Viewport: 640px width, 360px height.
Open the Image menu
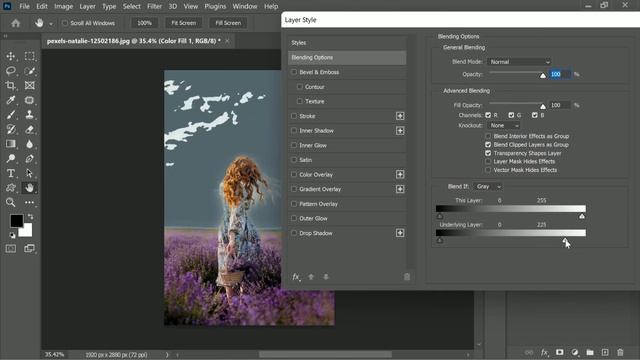tap(64, 7)
